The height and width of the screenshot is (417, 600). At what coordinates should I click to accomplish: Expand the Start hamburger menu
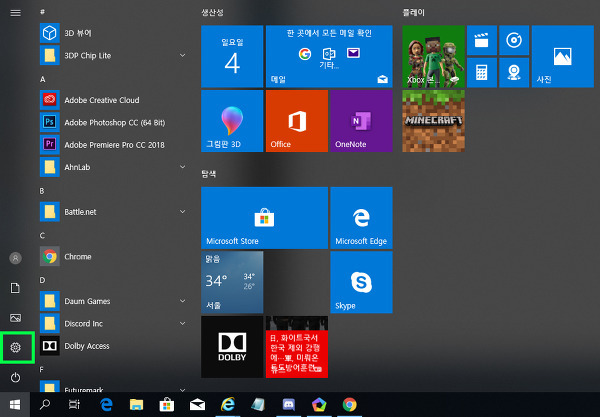tap(15, 13)
